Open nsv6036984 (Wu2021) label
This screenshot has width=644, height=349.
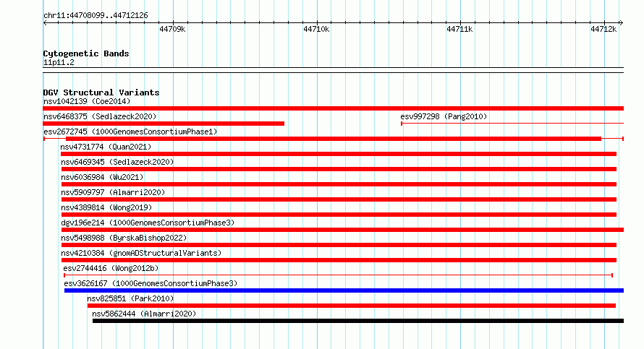pos(102,177)
